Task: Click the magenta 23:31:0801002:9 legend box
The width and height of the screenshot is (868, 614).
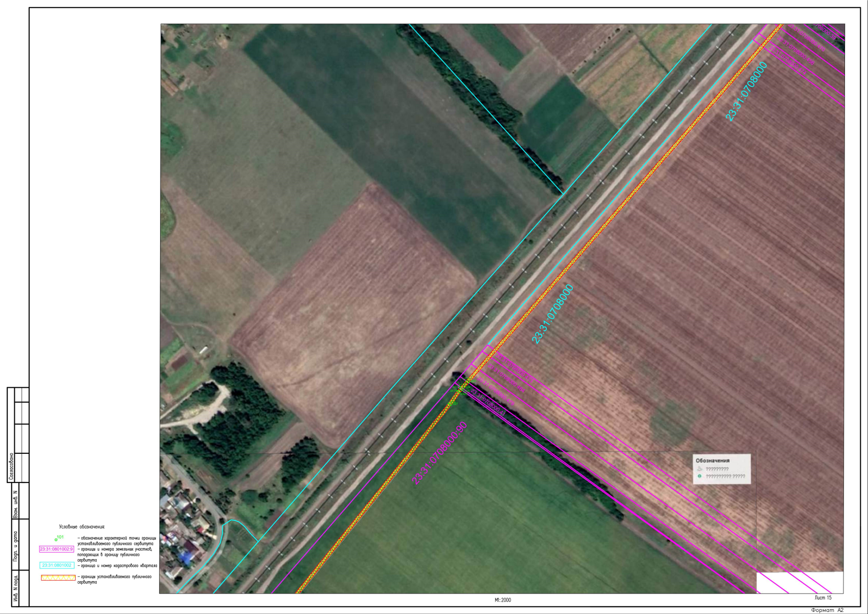Action: [x=57, y=549]
